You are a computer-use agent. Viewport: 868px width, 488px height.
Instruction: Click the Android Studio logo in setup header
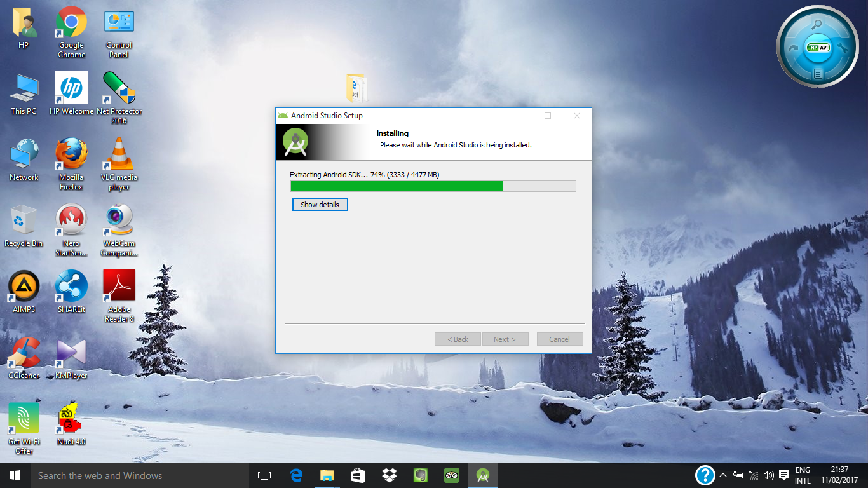click(295, 142)
